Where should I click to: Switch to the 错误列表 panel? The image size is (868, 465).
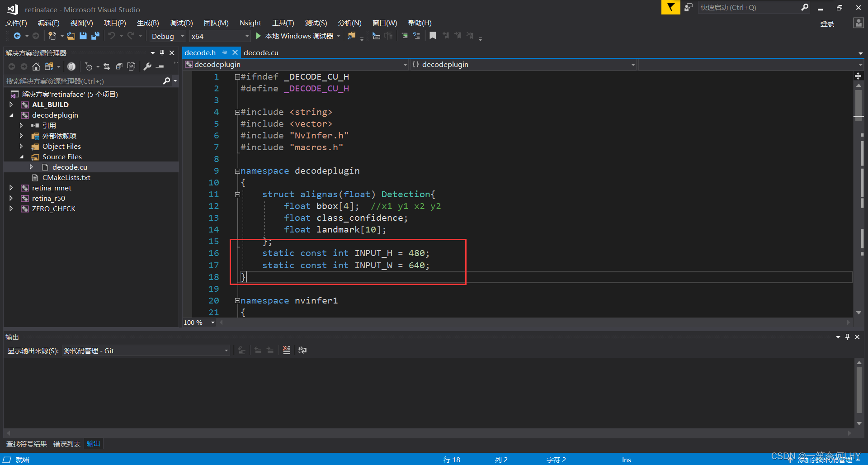(x=66, y=444)
